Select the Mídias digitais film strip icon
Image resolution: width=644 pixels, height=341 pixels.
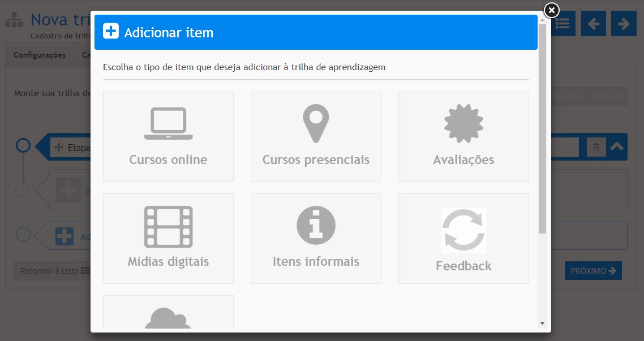click(x=168, y=227)
